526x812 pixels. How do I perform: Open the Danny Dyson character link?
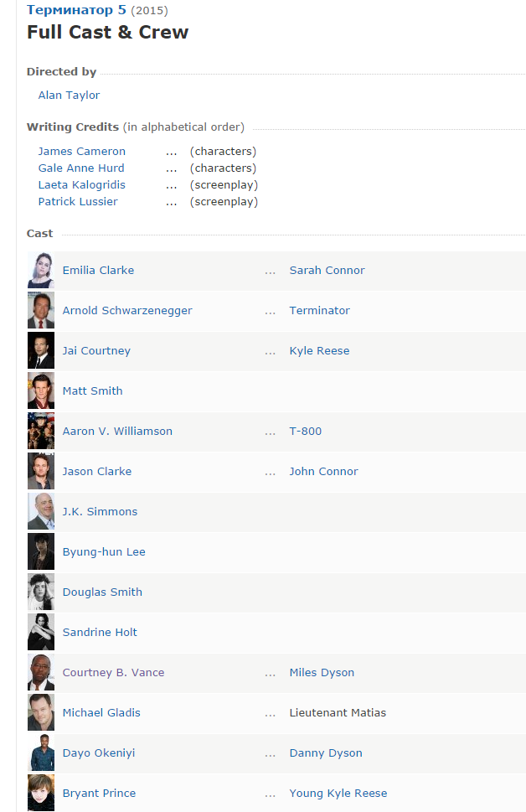pos(326,753)
